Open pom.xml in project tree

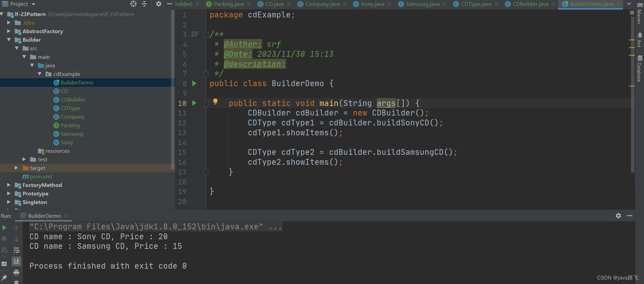coord(41,176)
